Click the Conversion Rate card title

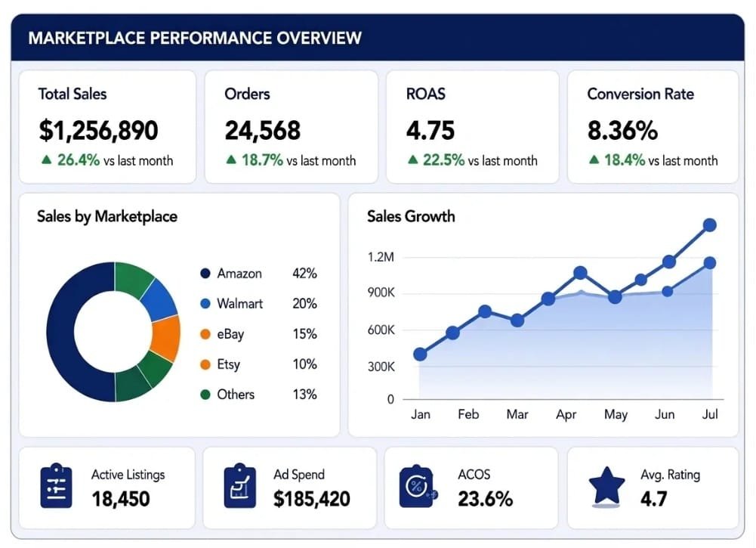point(640,94)
